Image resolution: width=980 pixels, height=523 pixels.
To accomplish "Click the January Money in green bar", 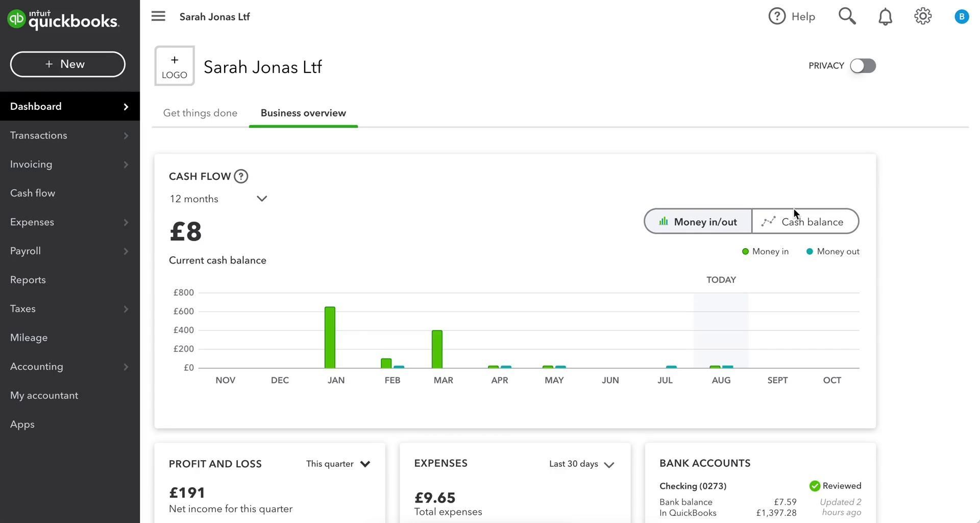I will coord(330,337).
